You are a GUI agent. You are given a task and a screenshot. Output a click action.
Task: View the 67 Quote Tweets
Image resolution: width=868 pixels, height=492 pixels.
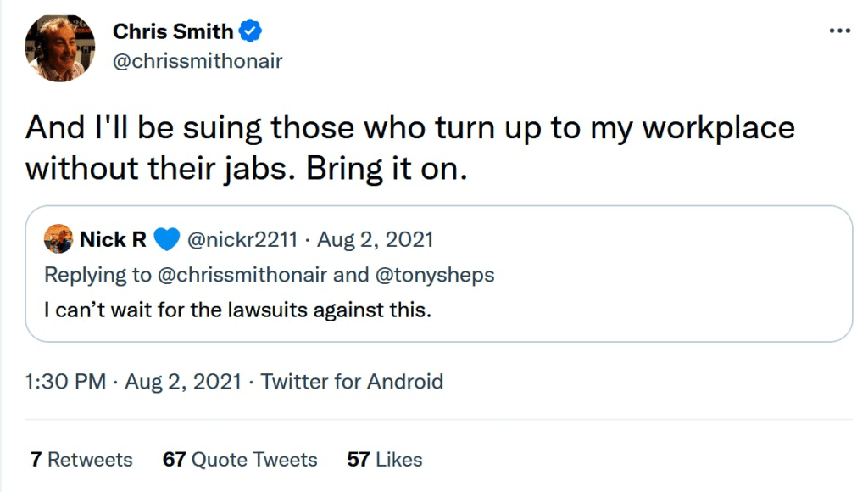[240, 460]
